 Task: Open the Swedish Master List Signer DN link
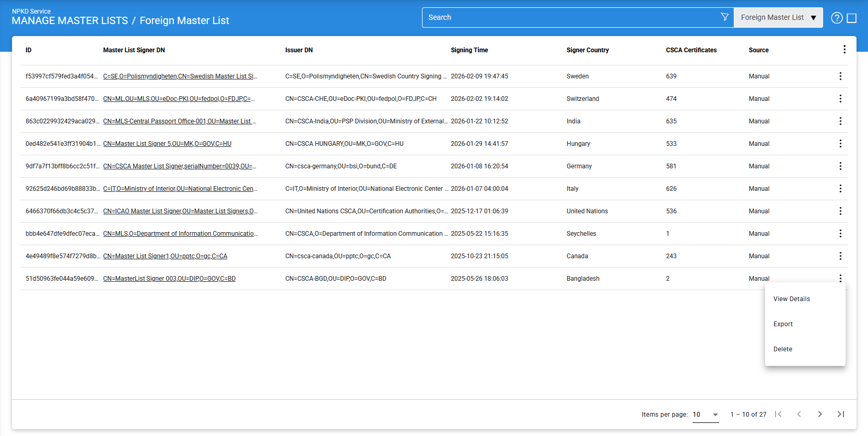coord(180,76)
